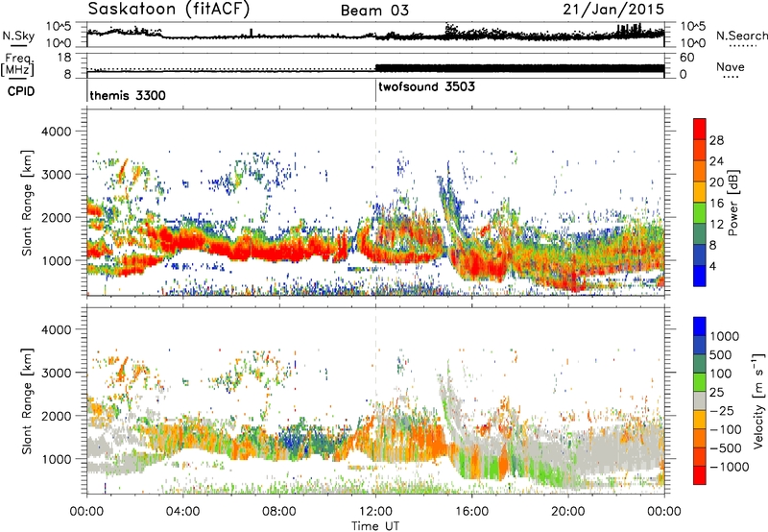Click the power panel 'Slant Range [km]' label

(27, 203)
